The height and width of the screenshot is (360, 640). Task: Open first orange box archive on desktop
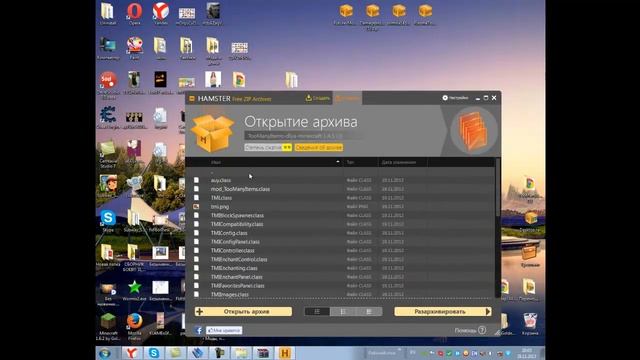click(x=346, y=14)
